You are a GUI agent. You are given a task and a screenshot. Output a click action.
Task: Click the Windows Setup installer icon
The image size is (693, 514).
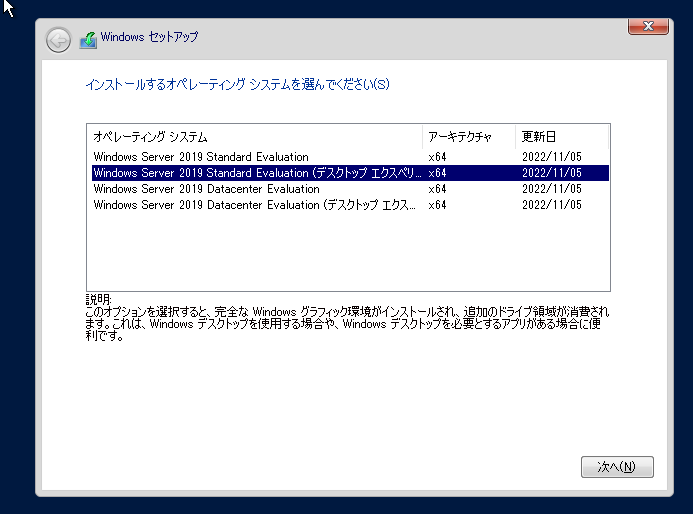point(88,40)
